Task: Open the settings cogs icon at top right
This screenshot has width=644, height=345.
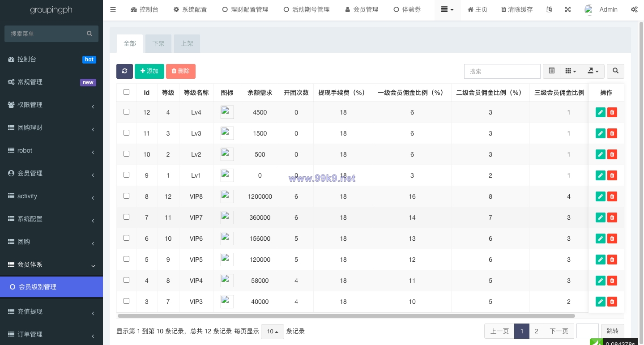Action: [634, 9]
